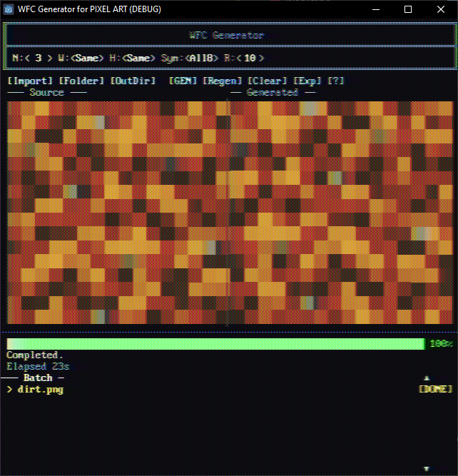Click the Generated texture preview
Screen dimensions: 458x476
[340, 213]
